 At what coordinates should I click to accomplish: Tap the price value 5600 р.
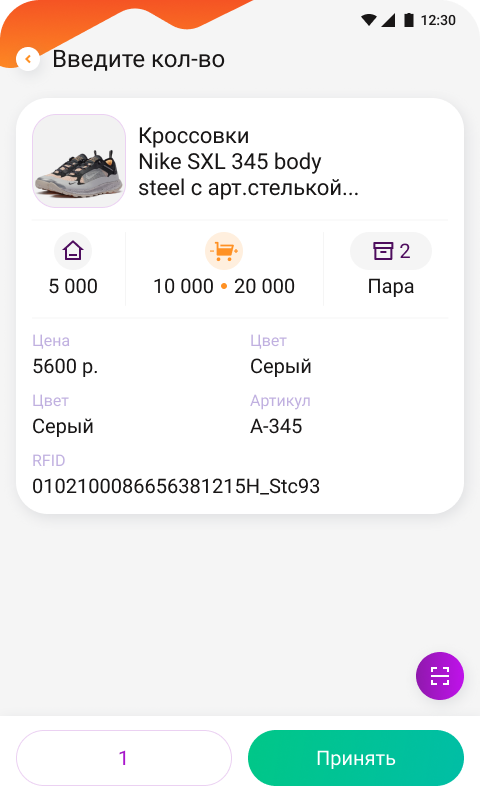click(65, 366)
